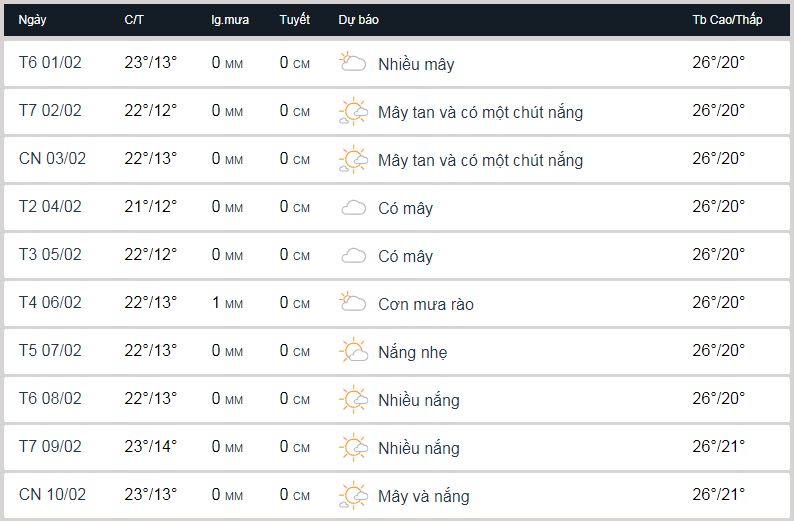Click temperature 22°/12° for T3 05/02

tap(151, 254)
